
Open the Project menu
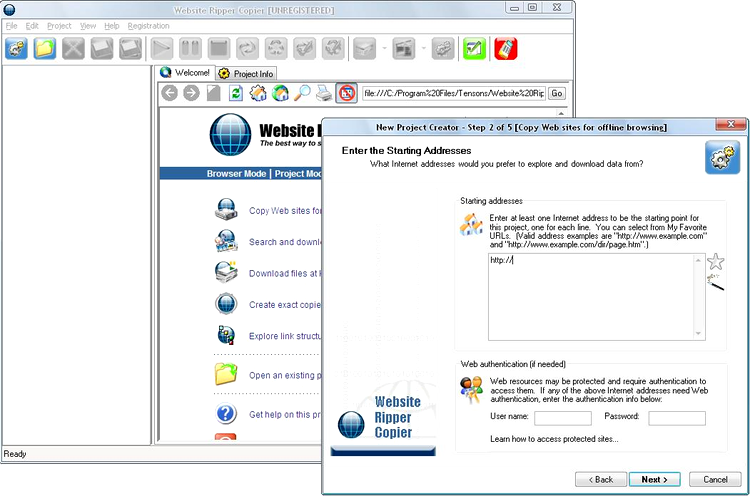tap(59, 25)
